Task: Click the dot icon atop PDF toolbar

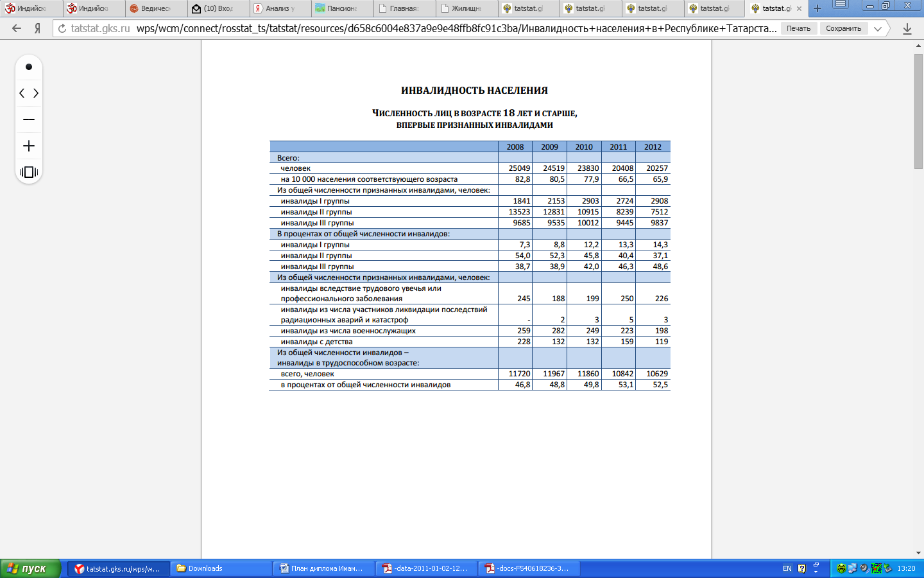Action: 29,67
